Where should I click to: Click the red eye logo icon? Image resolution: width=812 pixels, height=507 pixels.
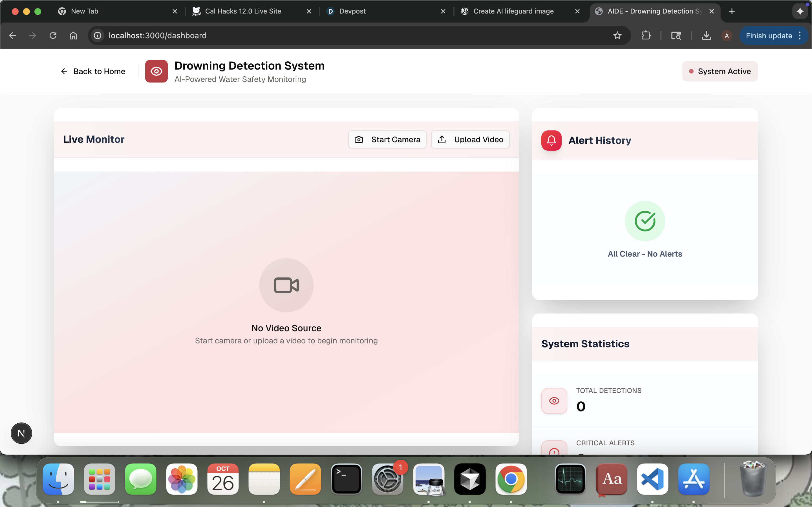tap(156, 71)
